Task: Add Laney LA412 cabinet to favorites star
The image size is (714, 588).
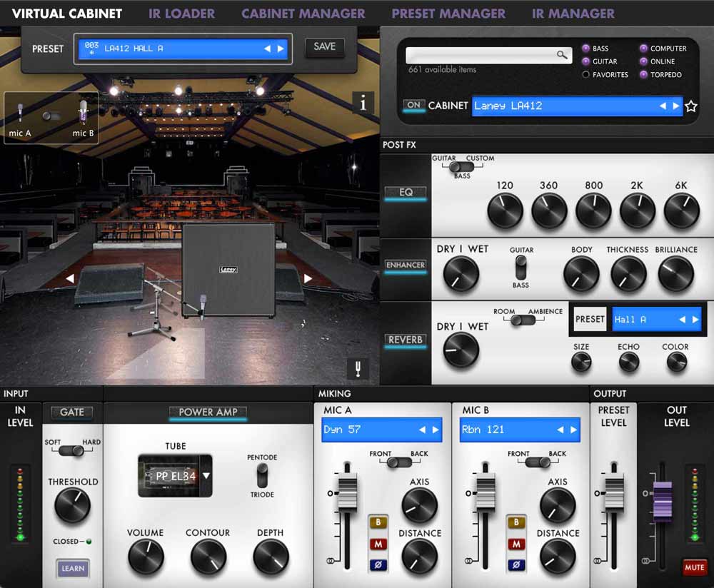Action: 690,106
